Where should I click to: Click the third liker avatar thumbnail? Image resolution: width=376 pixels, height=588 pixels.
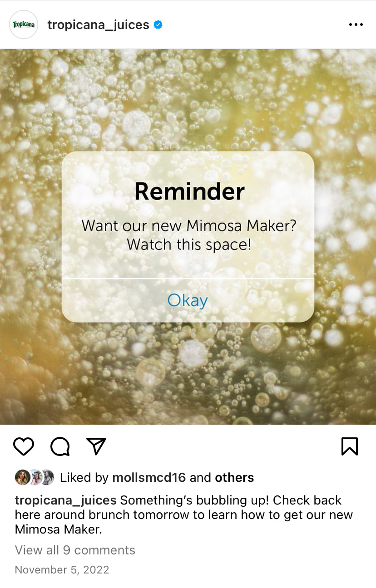tap(47, 477)
